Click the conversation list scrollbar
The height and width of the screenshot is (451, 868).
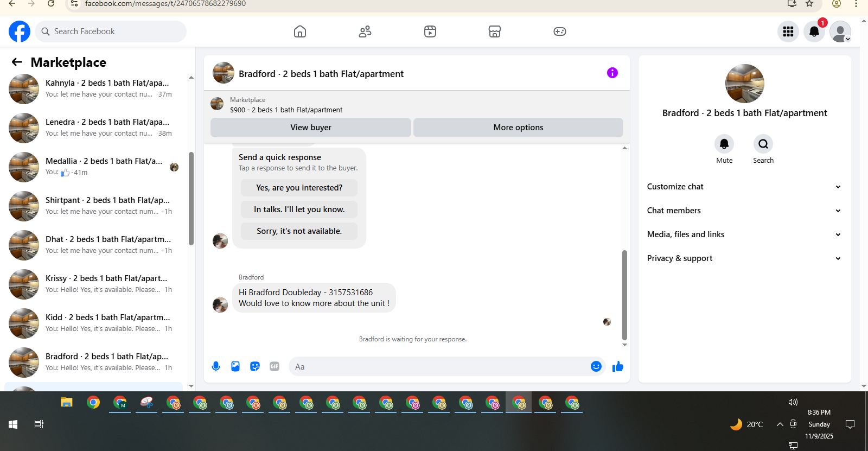191,199
